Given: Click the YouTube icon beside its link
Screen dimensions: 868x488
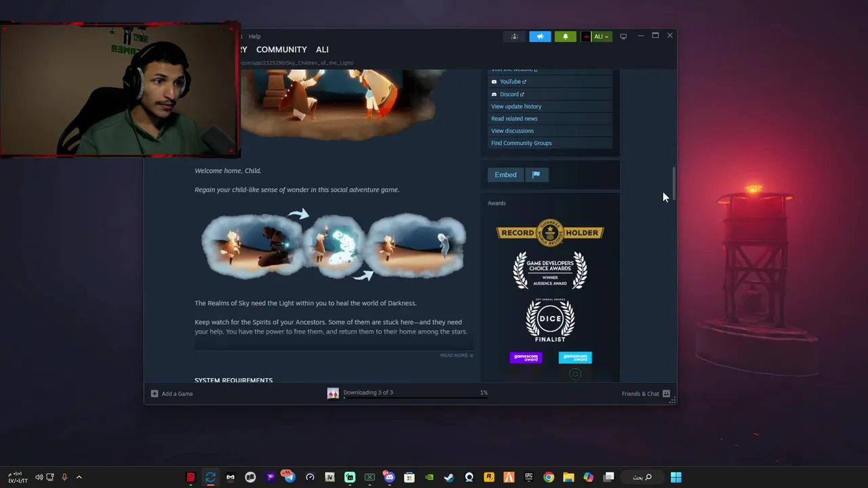Looking at the screenshot, I should 494,82.
